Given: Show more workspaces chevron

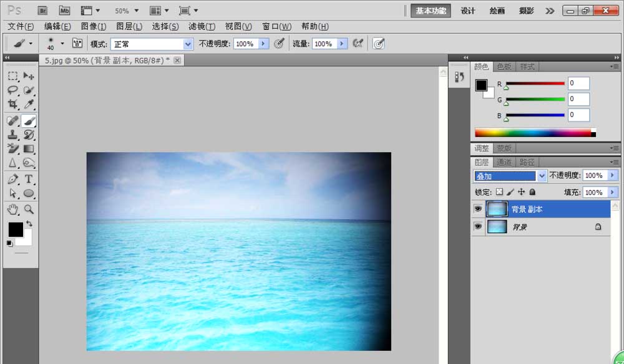Looking at the screenshot, I should [550, 11].
